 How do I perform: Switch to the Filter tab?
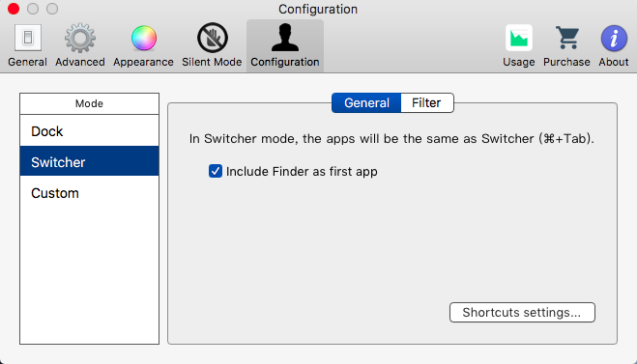427,102
